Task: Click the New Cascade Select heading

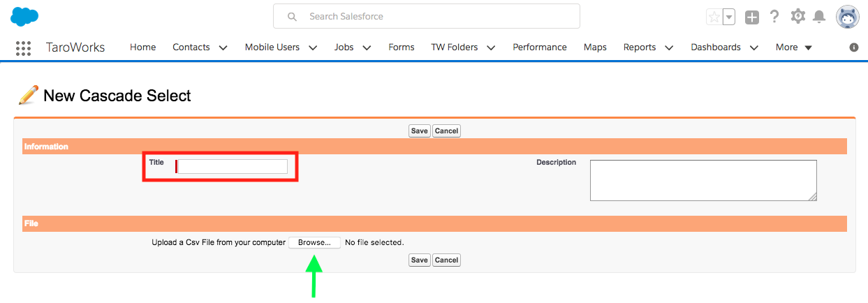Action: [117, 96]
